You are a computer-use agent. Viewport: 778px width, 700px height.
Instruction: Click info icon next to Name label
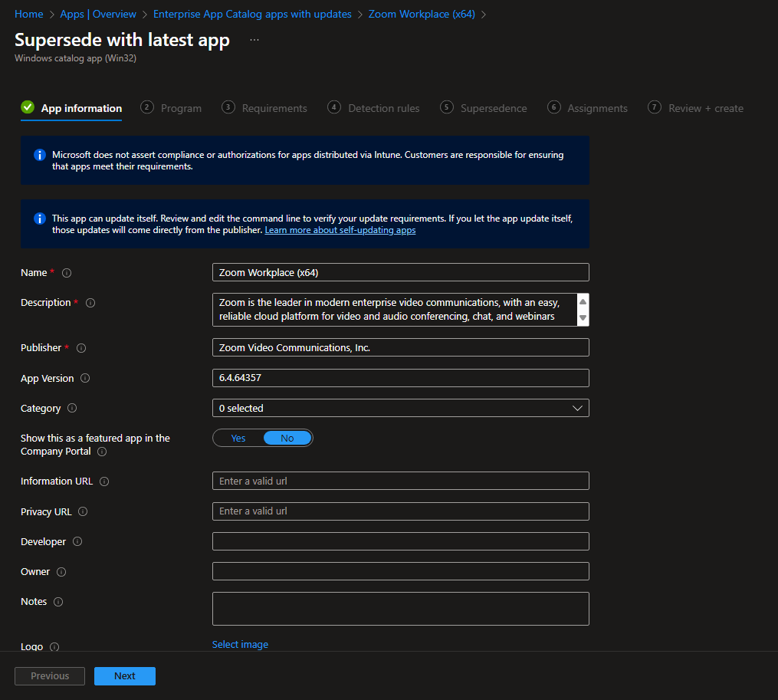(x=67, y=273)
